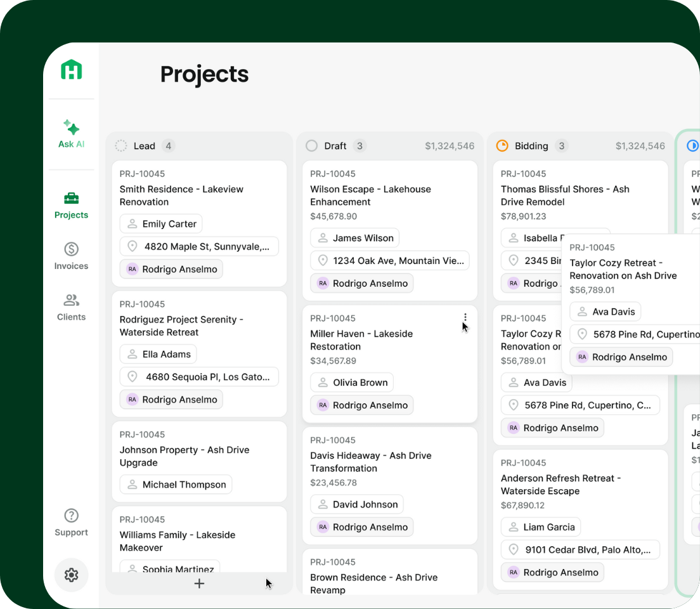
Task: Click Ava Davis chip in Bidding column card
Action: click(x=536, y=383)
